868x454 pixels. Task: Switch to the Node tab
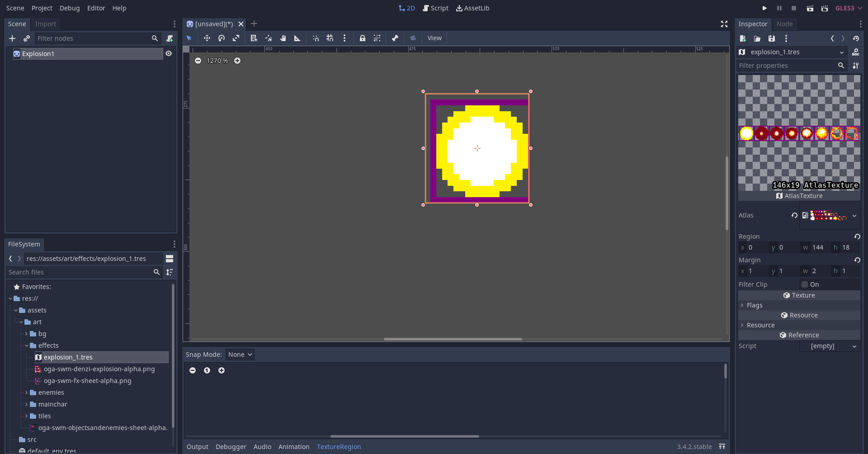[785, 24]
